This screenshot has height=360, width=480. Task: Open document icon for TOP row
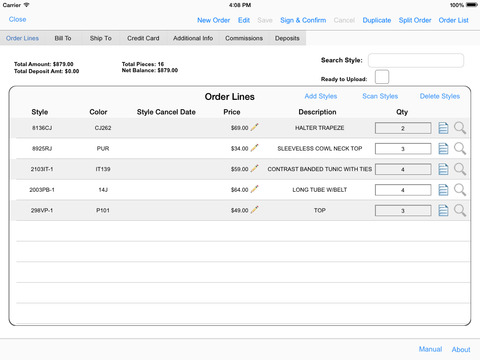coord(443,210)
